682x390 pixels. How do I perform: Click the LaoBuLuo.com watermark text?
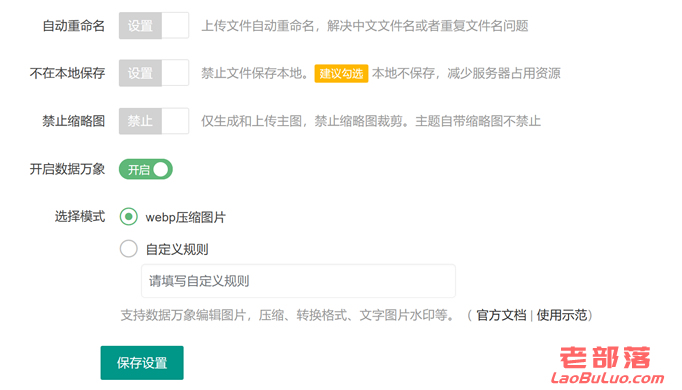[x=608, y=378]
